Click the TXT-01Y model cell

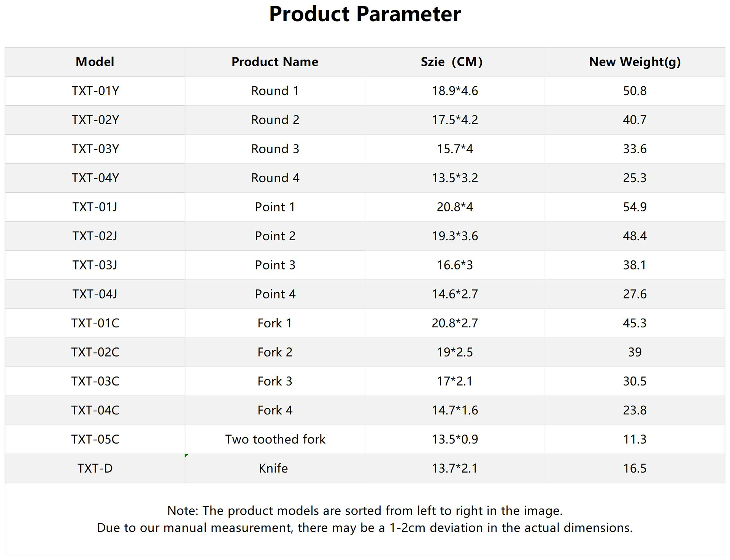pyautogui.click(x=95, y=91)
